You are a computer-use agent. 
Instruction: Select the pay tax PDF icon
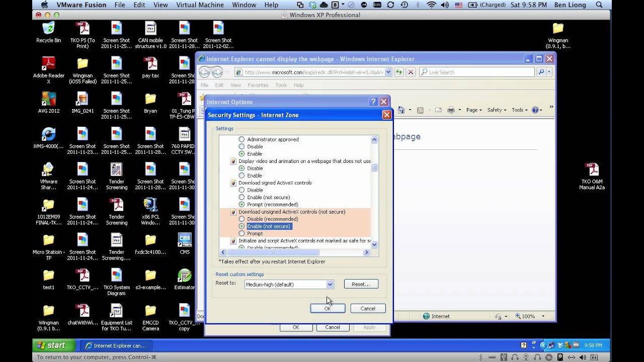150,67
